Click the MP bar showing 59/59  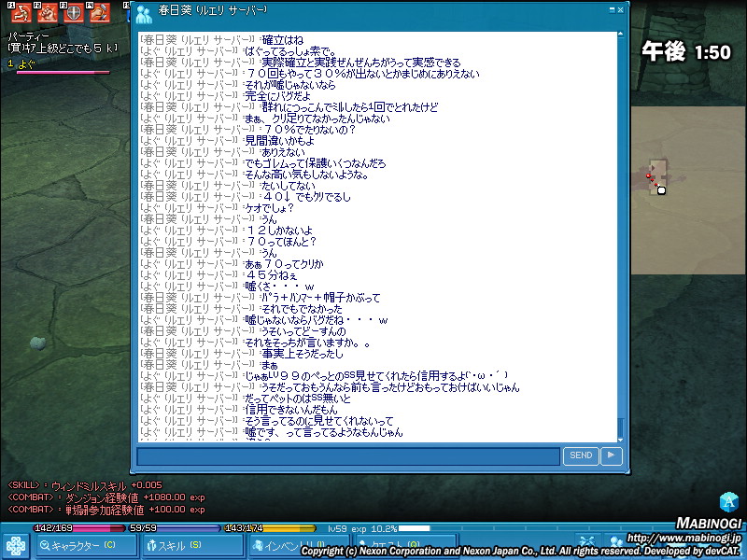coord(175,528)
